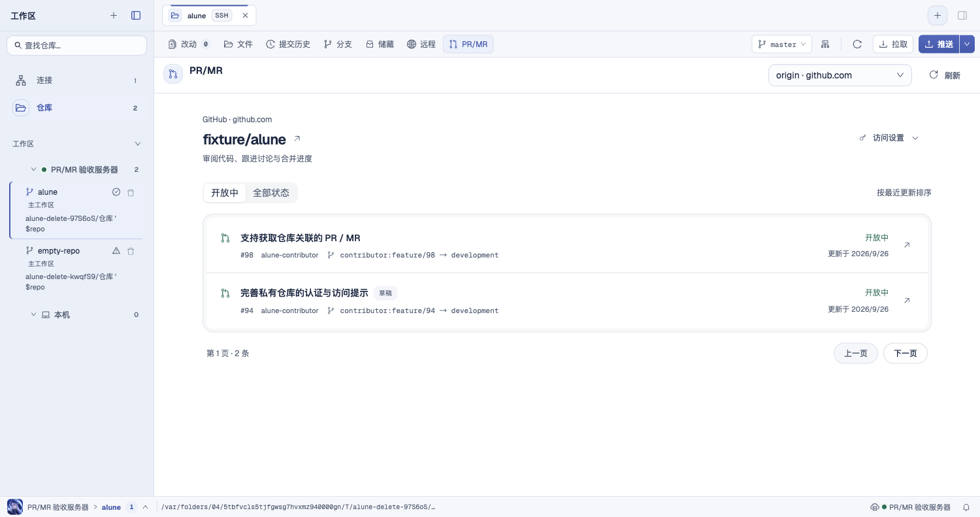This screenshot has height=517, width=980.
Task: Switch to the 远程 tab
Action: pyautogui.click(x=421, y=44)
